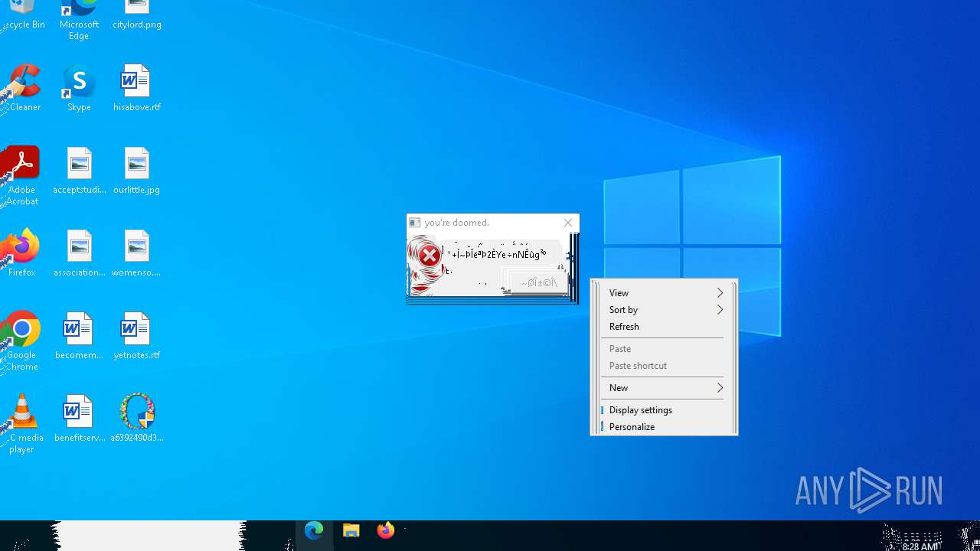
Task: Open Adobe Acrobat desktop shortcut
Action: tap(21, 176)
